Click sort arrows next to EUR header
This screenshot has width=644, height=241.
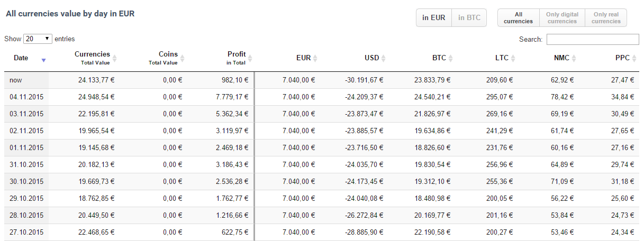click(x=315, y=58)
